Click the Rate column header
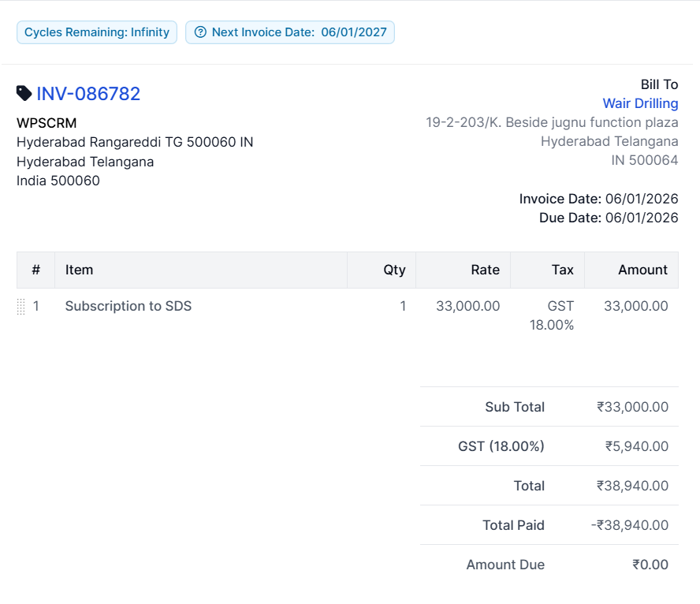Viewport: 700px width, 604px height. pyautogui.click(x=485, y=270)
